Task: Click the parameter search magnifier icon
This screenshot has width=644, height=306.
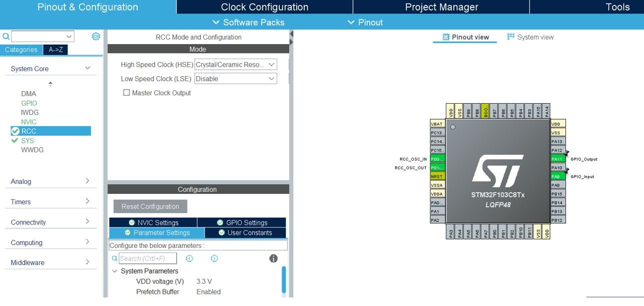Action: tap(115, 258)
